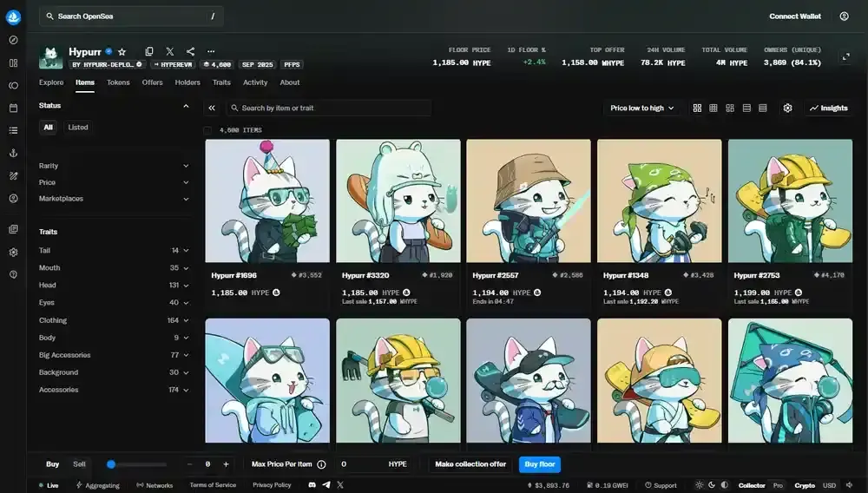Expand the Tail trait
The width and height of the screenshot is (868, 493).
pyautogui.click(x=114, y=251)
